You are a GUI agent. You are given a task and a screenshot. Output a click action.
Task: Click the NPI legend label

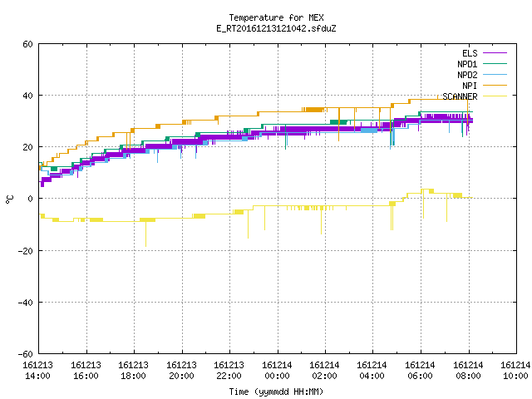[x=470, y=86]
